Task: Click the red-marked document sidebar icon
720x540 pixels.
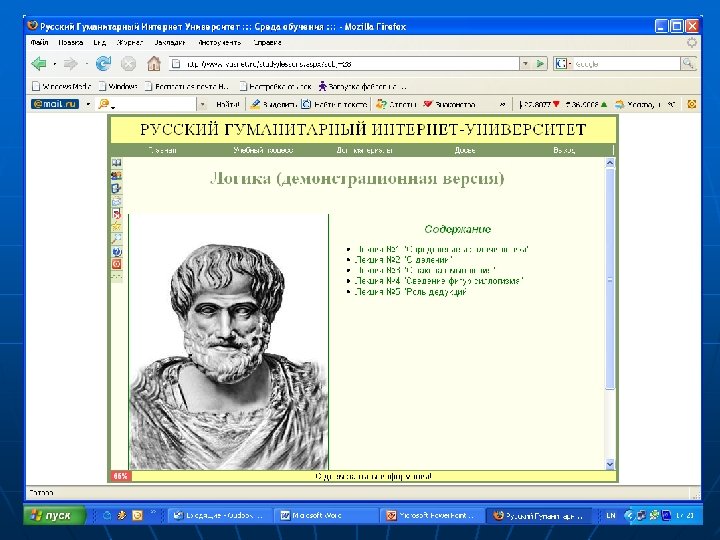Action: click(117, 214)
